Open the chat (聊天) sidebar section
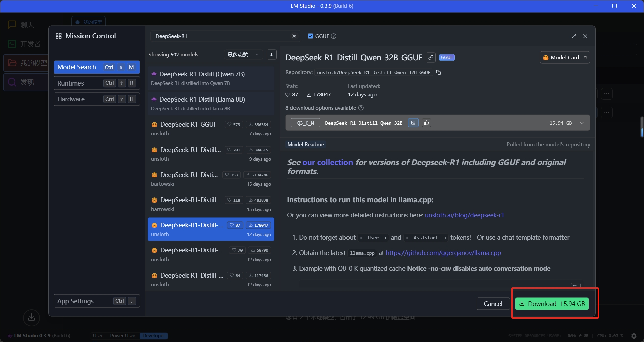This screenshot has width=644, height=342. pos(21,25)
